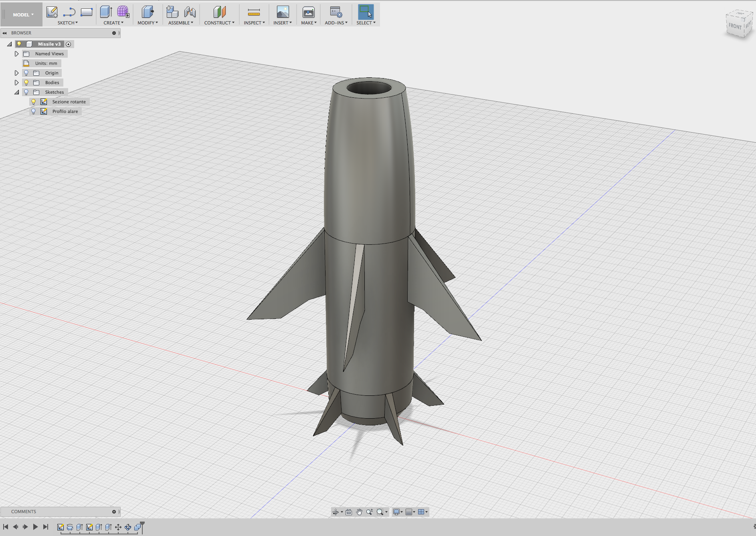
Task: Open the INSERT menu
Action: pyautogui.click(x=283, y=23)
